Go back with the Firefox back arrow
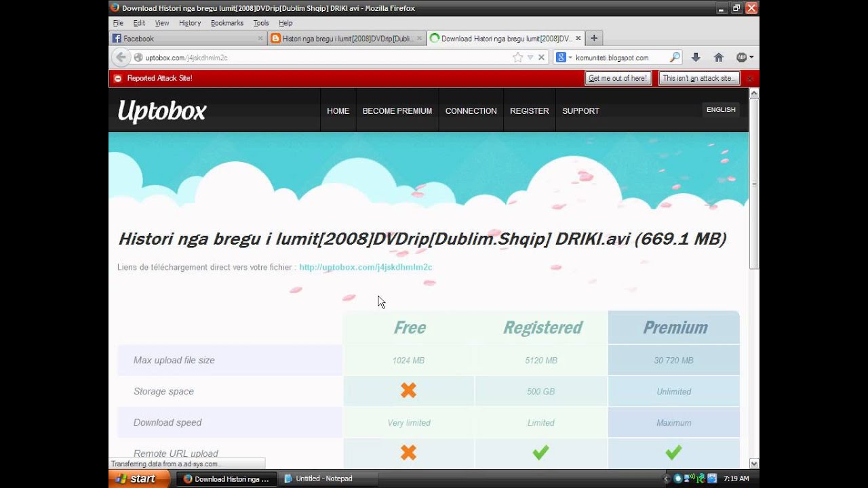This screenshot has height=488, width=868. coord(121,58)
